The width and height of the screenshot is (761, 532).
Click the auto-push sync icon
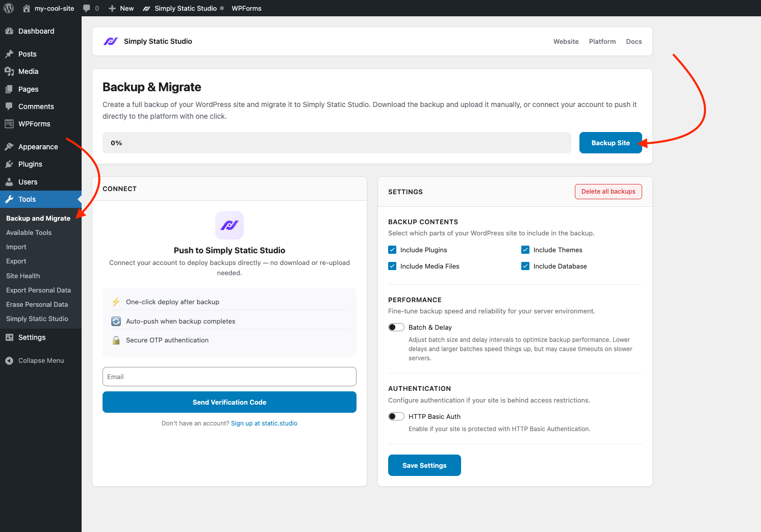[116, 321]
